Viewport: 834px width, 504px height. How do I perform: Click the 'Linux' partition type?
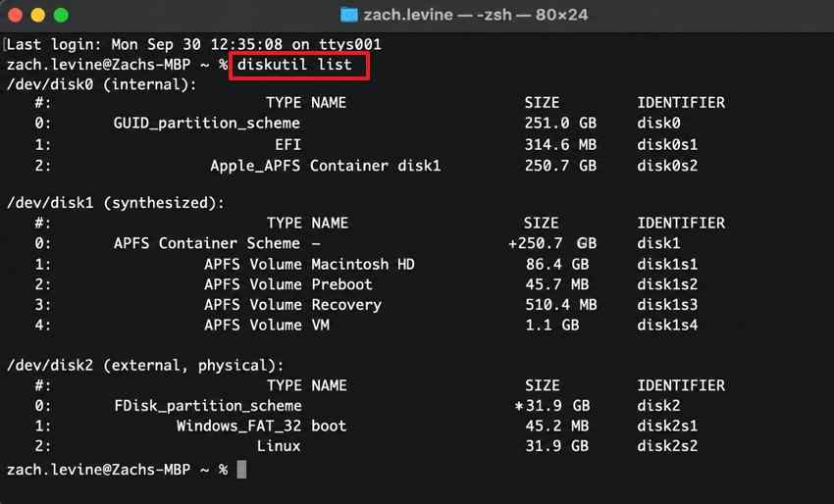coord(279,446)
